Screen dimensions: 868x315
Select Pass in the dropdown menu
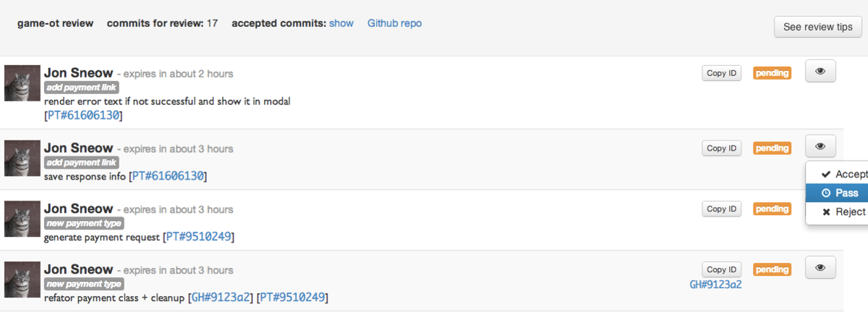tap(839, 193)
